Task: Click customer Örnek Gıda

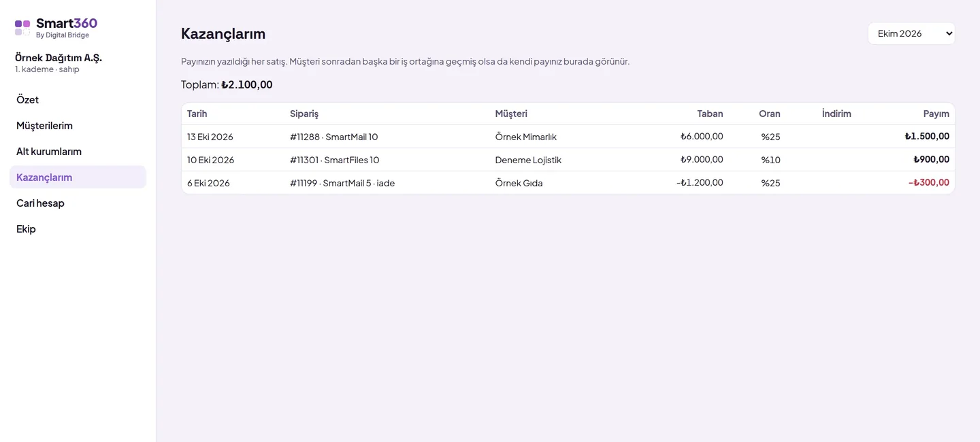Action: click(519, 183)
